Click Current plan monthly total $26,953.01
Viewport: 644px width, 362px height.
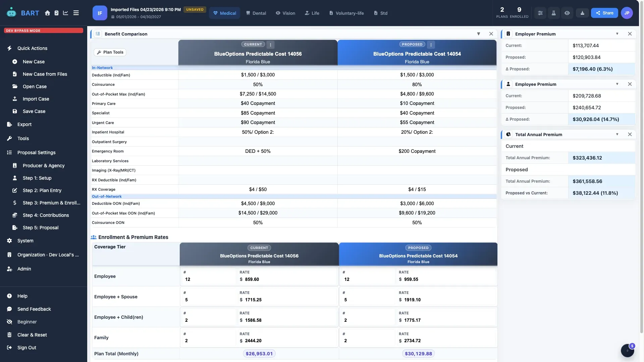click(x=259, y=354)
